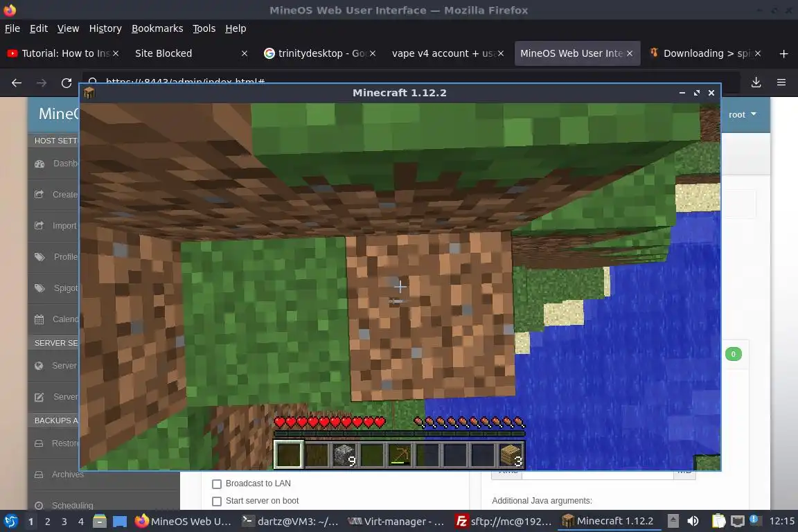
Task: Open the Spigot sidebar entry
Action: (53, 288)
